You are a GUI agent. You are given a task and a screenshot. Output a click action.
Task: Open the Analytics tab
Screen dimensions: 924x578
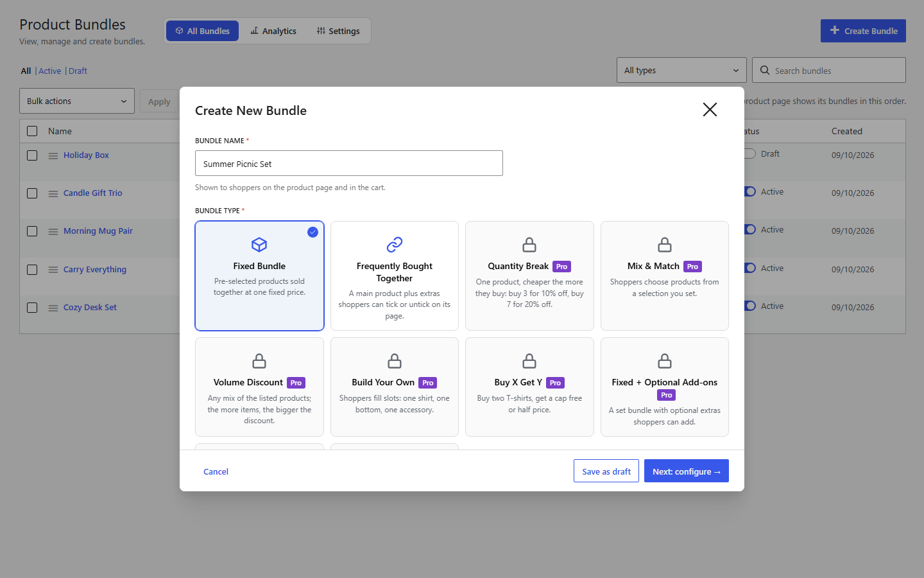(273, 31)
